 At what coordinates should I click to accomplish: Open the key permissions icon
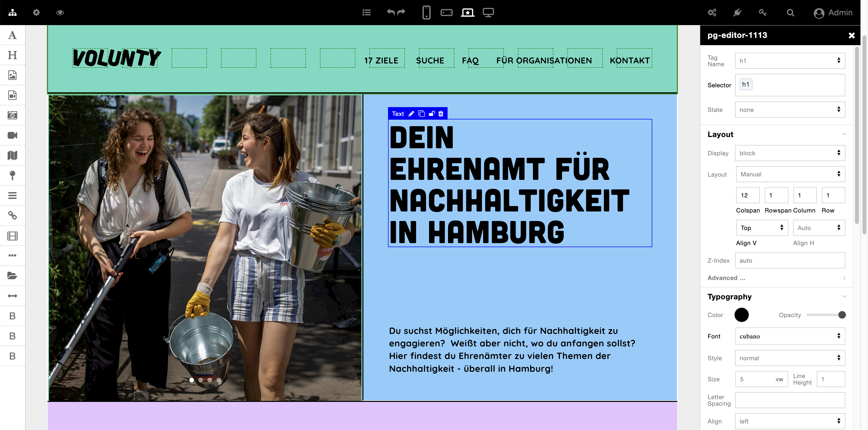[763, 13]
